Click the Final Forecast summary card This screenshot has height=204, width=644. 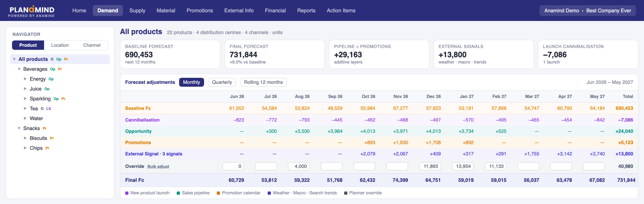(x=274, y=54)
